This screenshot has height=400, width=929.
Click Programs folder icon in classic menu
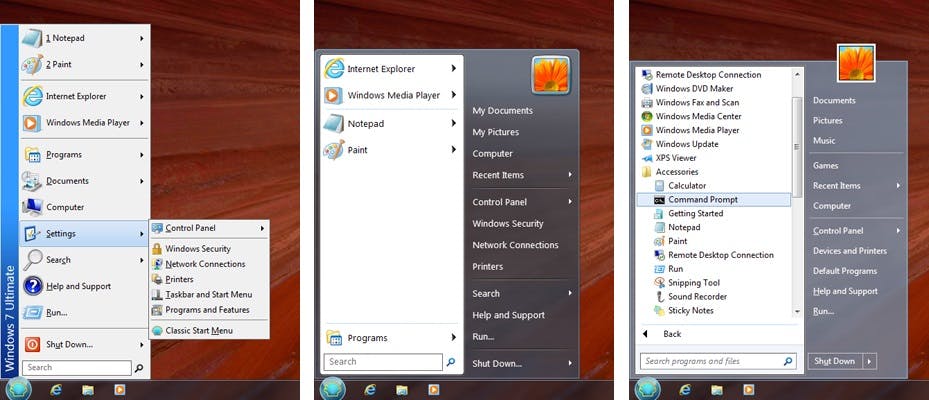[x=33, y=155]
